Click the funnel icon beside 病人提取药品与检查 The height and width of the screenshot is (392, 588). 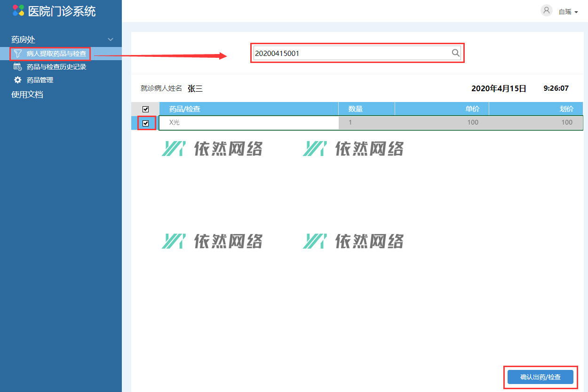click(17, 54)
